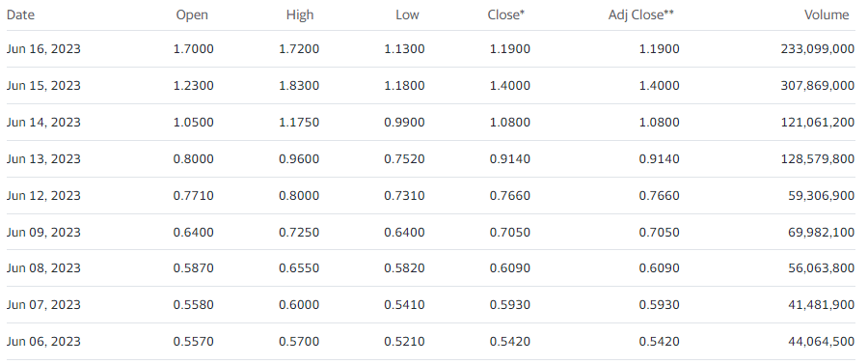
Task: Click the Low column header
Action: (x=407, y=14)
